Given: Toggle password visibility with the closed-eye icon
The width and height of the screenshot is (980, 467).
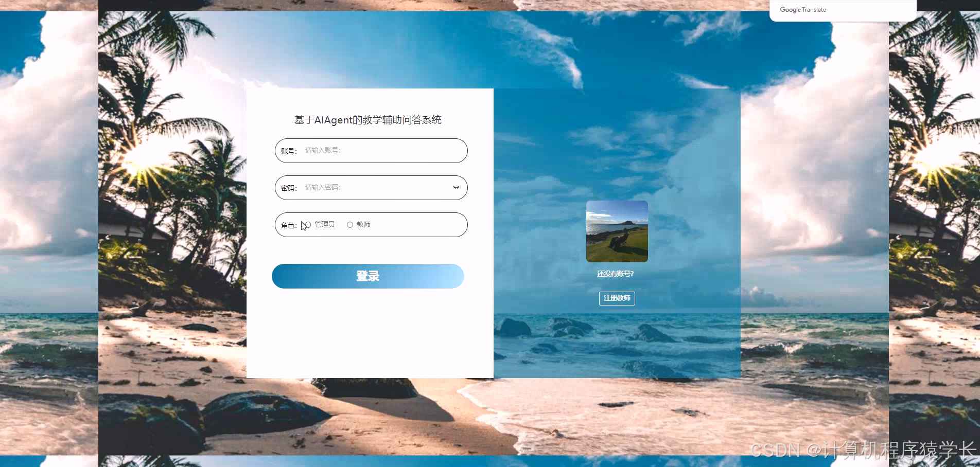Looking at the screenshot, I should click(455, 187).
